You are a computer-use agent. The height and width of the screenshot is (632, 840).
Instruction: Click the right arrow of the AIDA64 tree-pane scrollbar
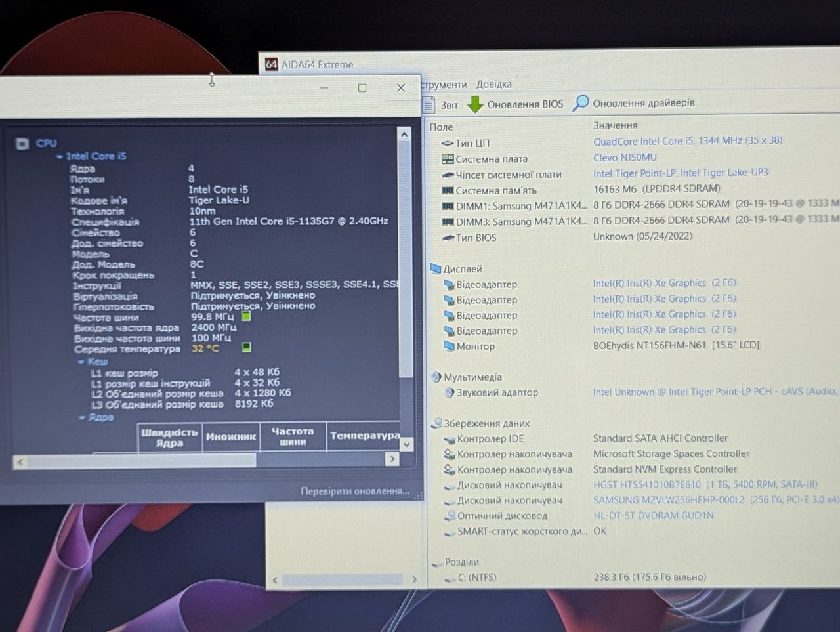414,579
